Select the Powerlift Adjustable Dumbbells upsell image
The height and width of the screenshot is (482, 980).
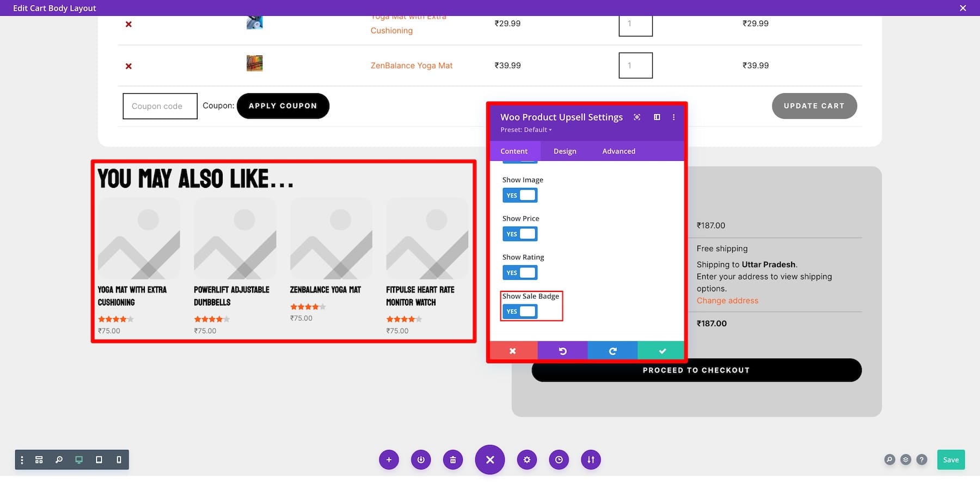click(235, 239)
